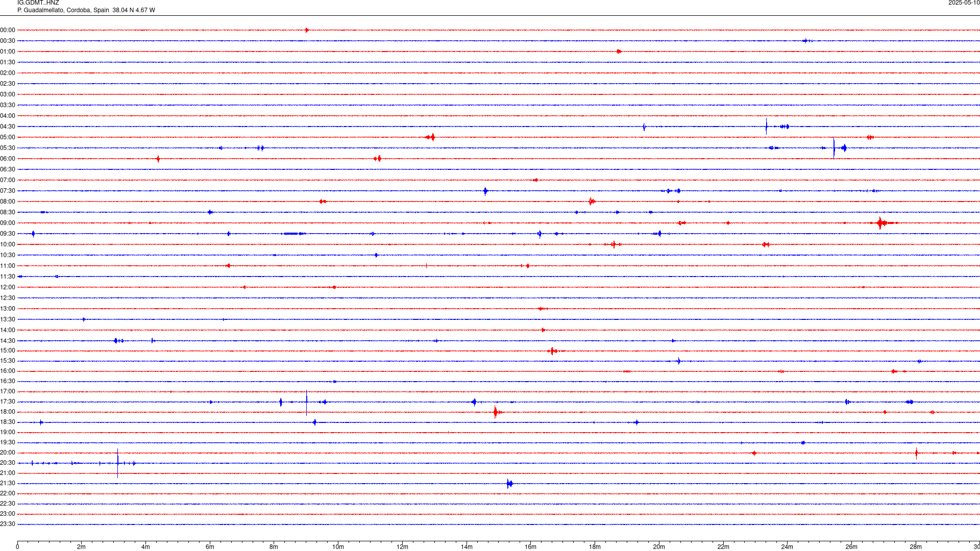980x551 pixels.
Task: Click the red event near 13m on 05:00 trace
Action: point(431,137)
